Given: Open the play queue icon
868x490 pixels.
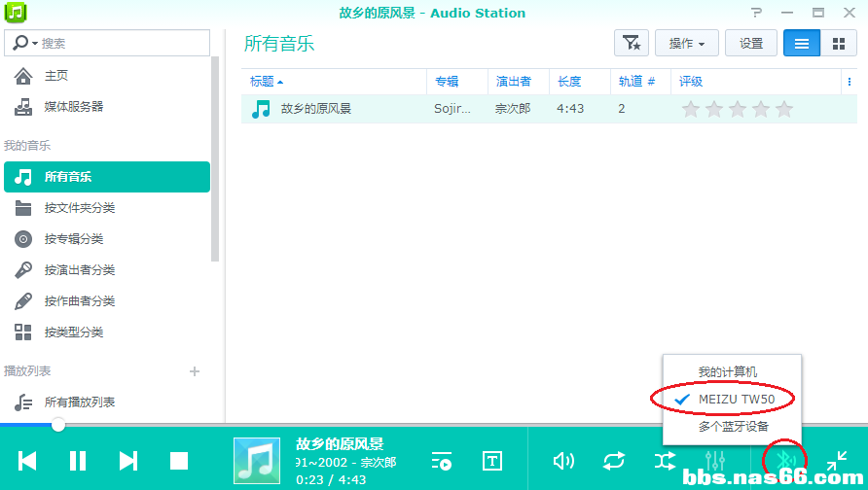Looking at the screenshot, I should click(x=442, y=461).
